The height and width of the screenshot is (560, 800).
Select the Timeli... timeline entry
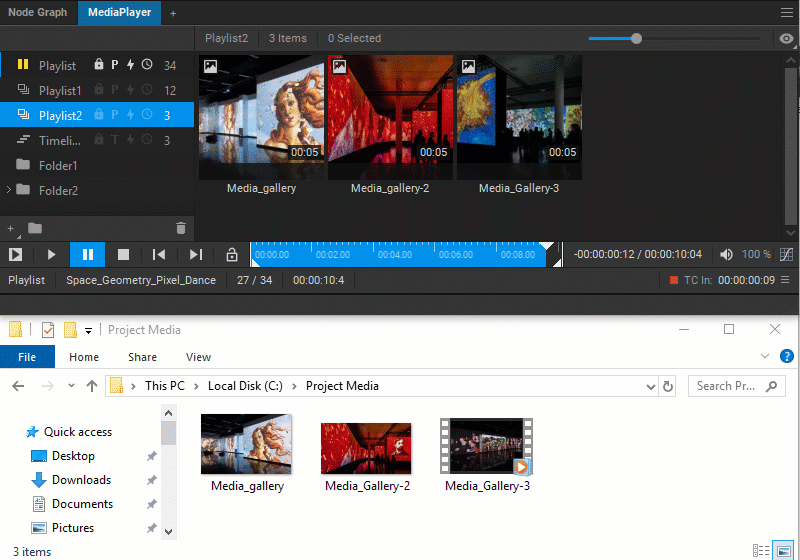97,140
